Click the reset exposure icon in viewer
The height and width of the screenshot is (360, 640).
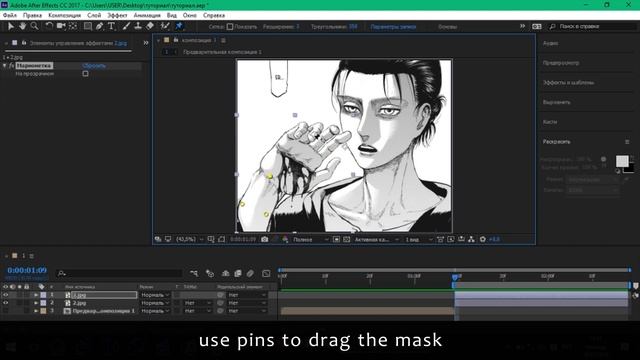pos(482,239)
